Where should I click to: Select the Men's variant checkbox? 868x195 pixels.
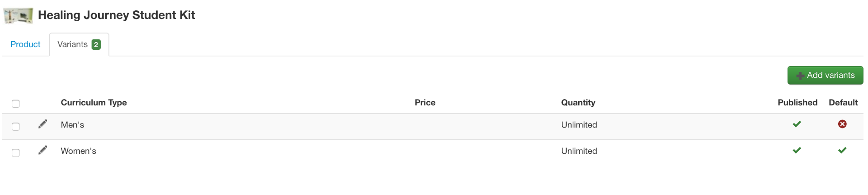click(x=16, y=126)
